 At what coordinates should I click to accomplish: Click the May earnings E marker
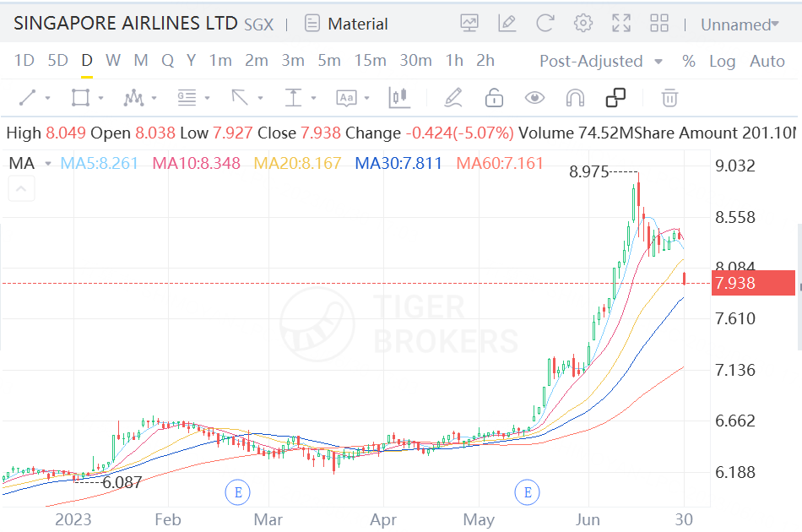pos(528,491)
